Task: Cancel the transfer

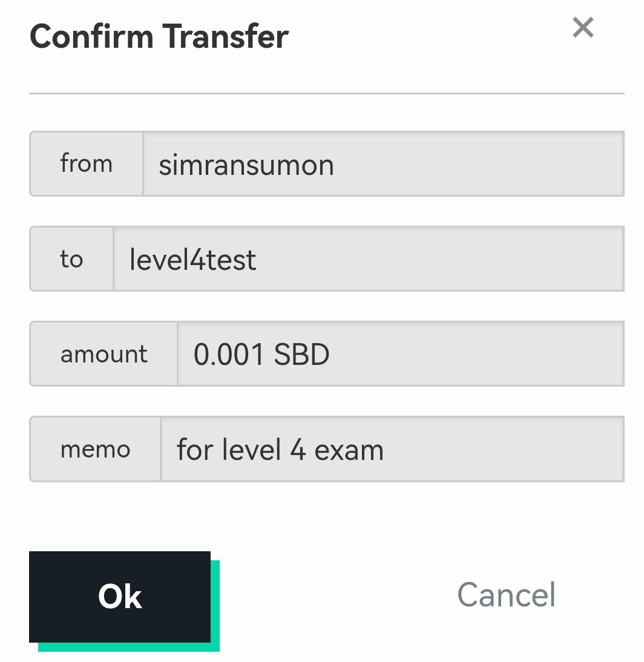Action: [x=506, y=595]
